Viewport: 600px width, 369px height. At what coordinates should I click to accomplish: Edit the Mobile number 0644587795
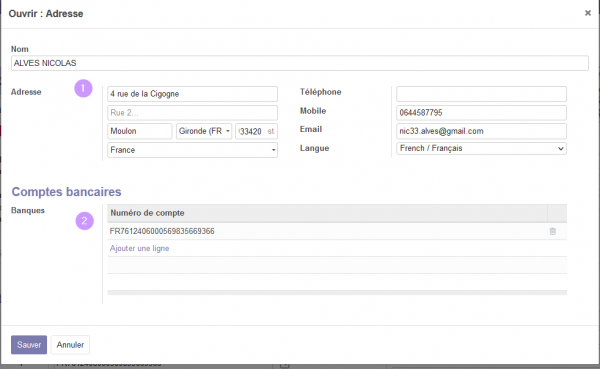pos(481,113)
